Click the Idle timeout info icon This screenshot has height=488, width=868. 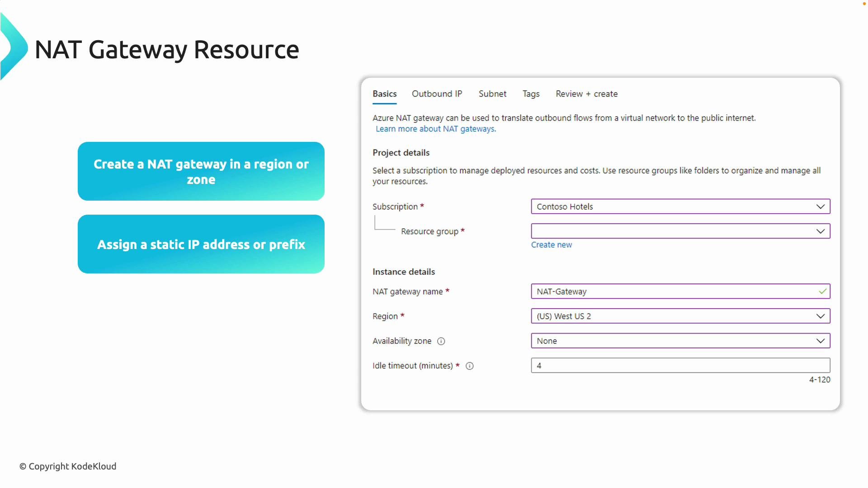[x=470, y=366]
